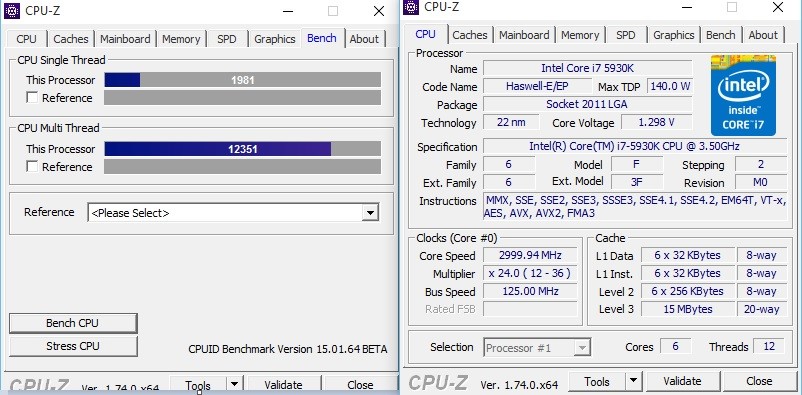Click Single Thread Reference empty bar
The width and height of the screenshot is (802, 395).
[242, 98]
